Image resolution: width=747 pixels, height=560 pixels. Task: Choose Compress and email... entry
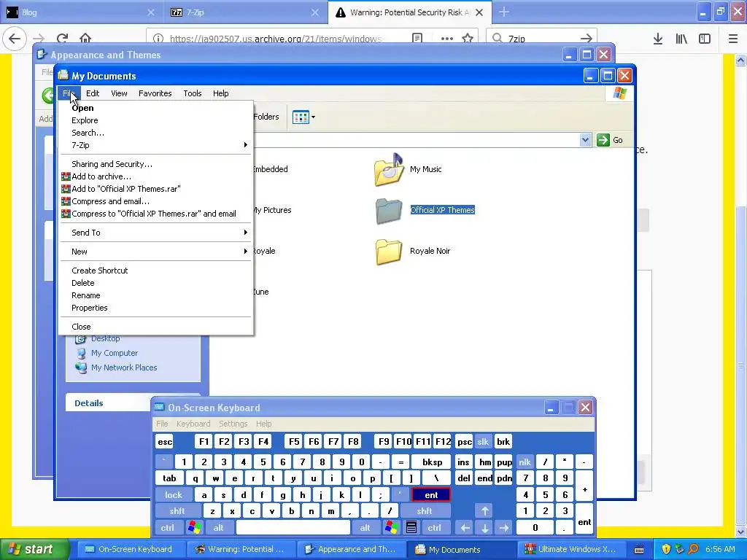point(155,201)
